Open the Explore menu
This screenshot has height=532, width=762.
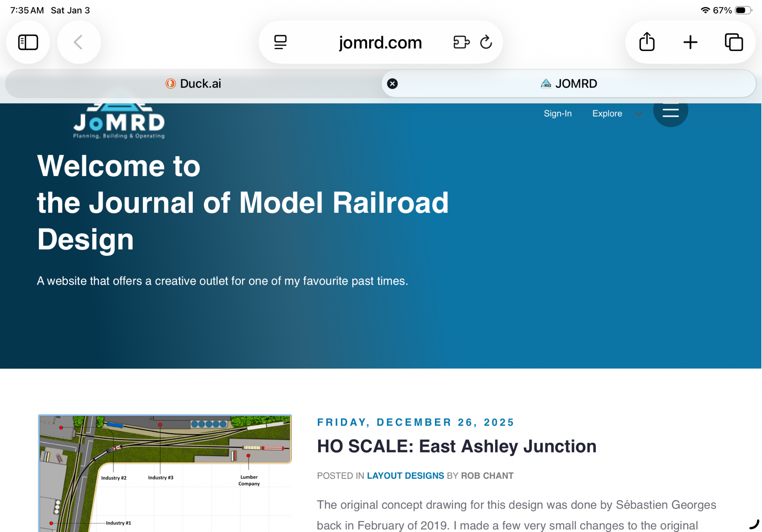(607, 113)
